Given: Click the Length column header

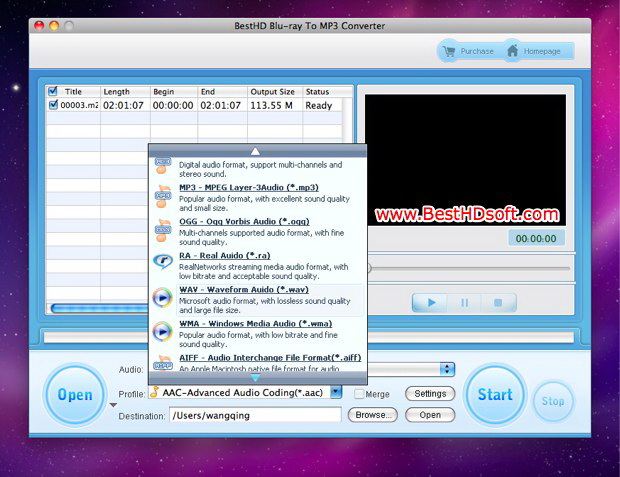Looking at the screenshot, I should (125, 91).
